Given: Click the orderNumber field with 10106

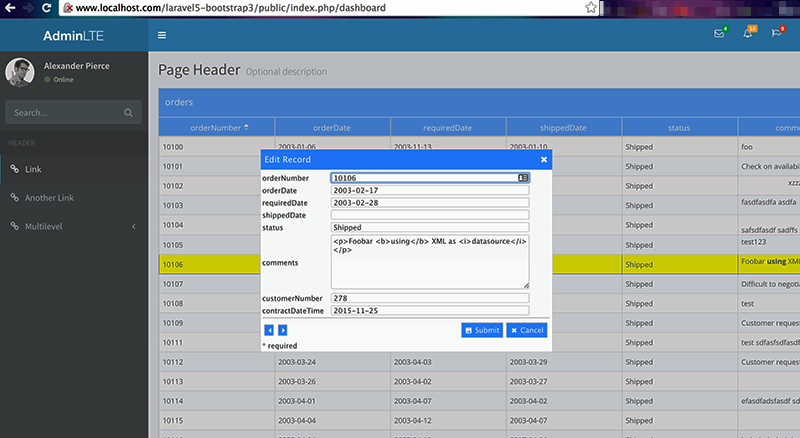Looking at the screenshot, I should (430, 178).
